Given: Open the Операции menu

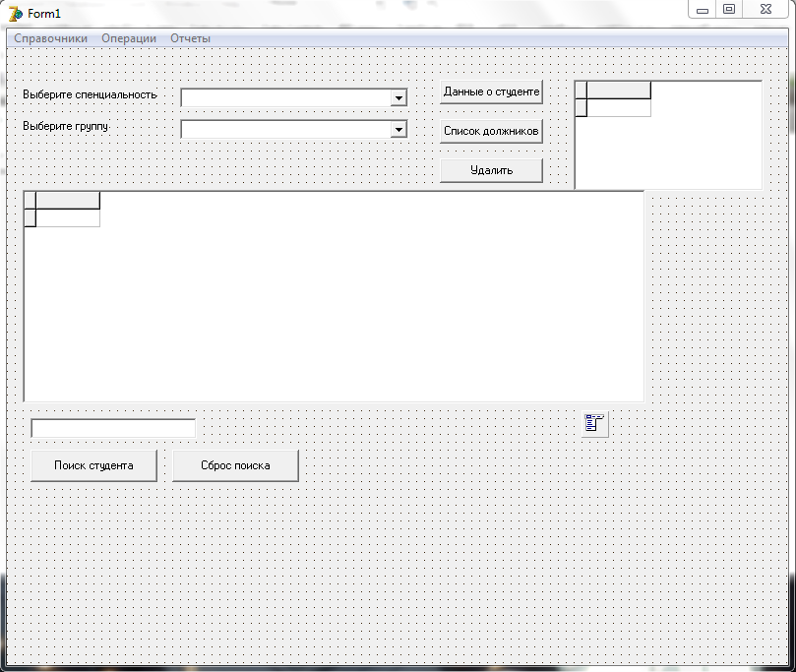Looking at the screenshot, I should coord(129,38).
